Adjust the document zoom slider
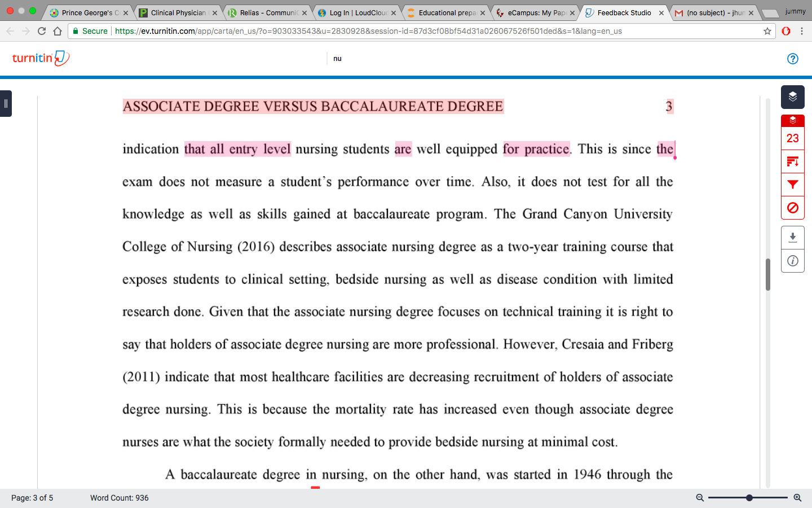 point(748,498)
